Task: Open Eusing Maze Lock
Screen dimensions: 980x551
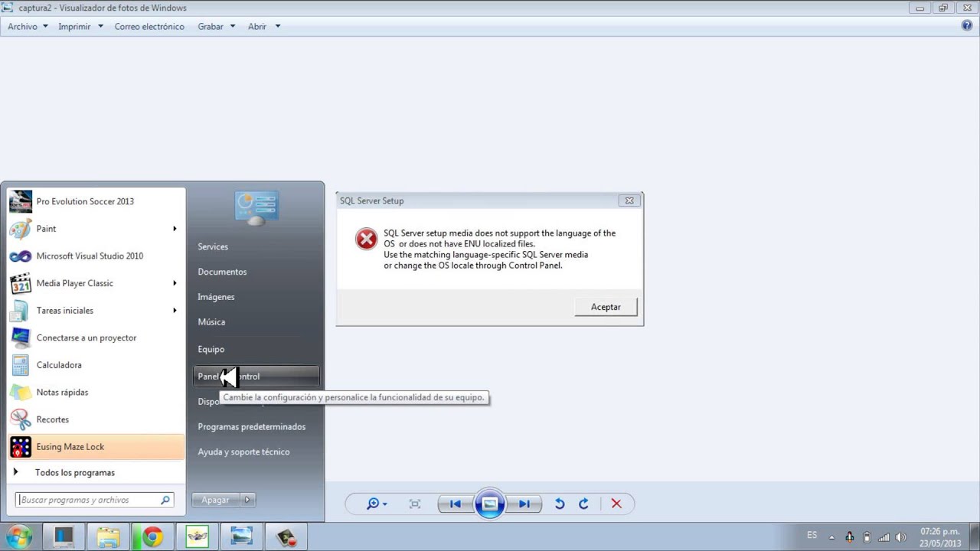Action: point(96,447)
